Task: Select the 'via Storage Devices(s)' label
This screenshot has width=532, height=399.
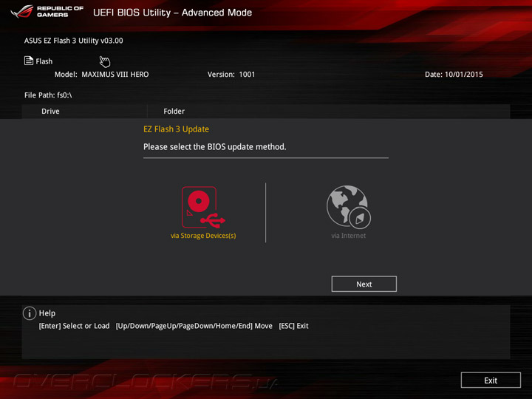Action: click(x=203, y=236)
